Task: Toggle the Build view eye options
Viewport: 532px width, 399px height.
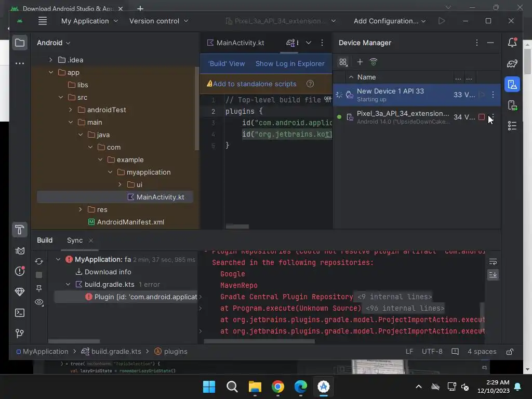Action: [39, 302]
